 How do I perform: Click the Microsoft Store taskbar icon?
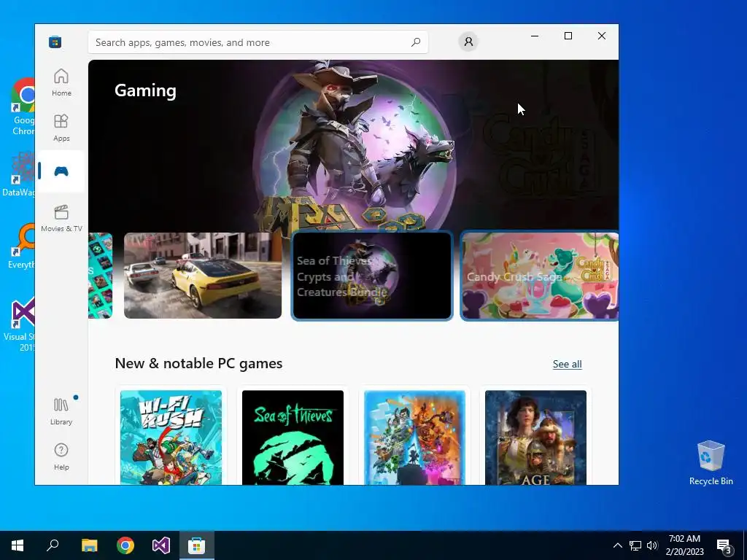coord(197,545)
